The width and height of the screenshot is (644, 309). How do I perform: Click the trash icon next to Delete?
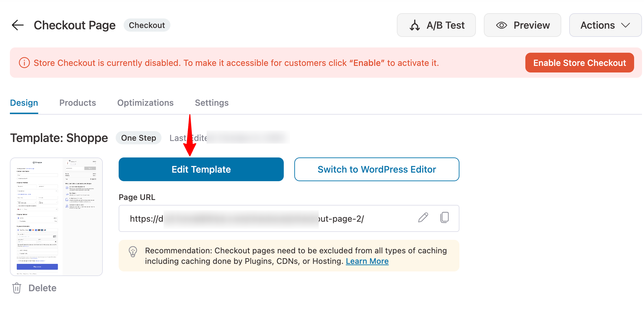coord(16,288)
